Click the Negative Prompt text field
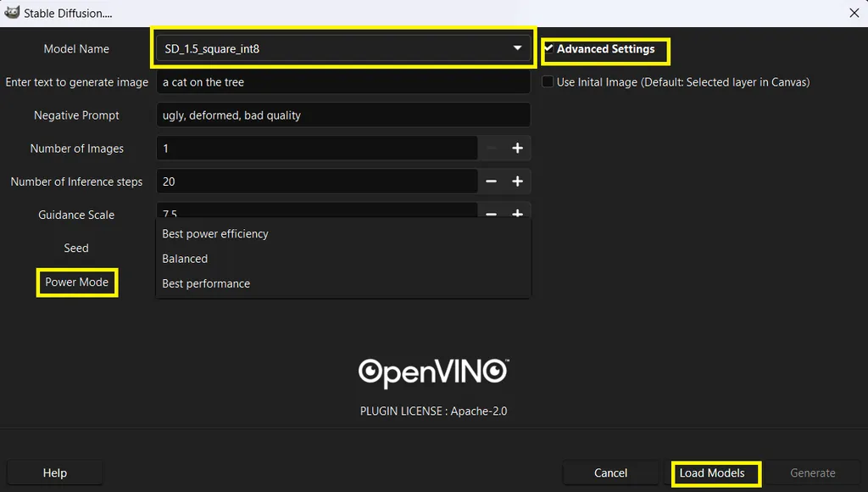Viewport: 868px width, 492px height. [x=342, y=115]
